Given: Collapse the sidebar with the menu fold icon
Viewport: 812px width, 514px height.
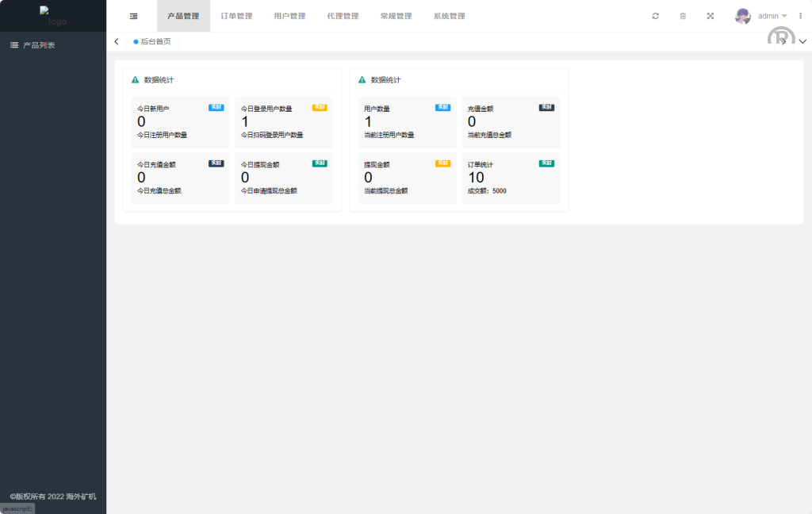Looking at the screenshot, I should tap(133, 16).
